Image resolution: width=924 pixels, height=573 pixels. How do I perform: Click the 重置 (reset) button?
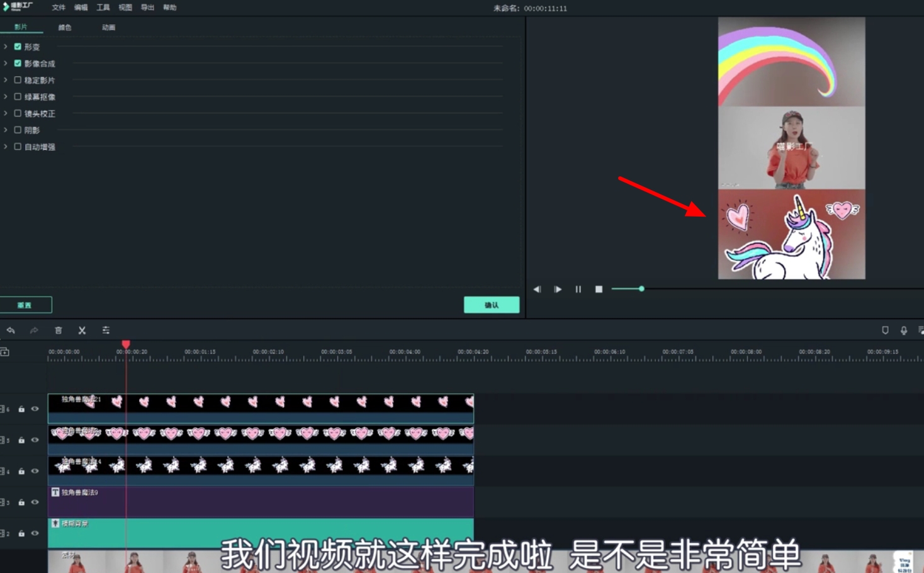click(x=26, y=304)
